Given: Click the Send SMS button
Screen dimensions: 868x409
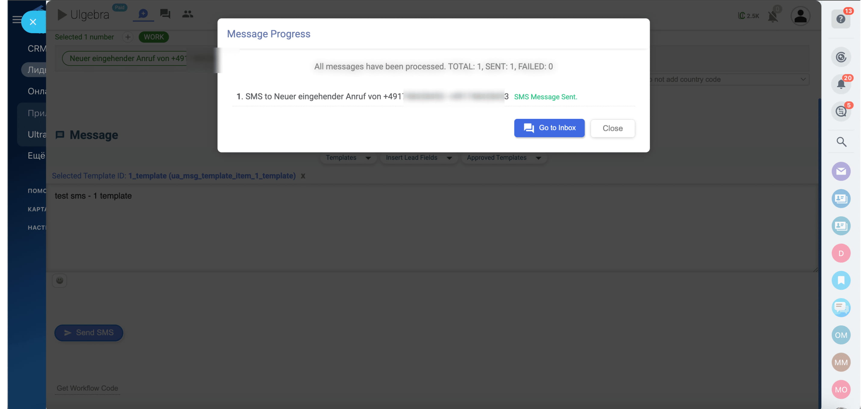Looking at the screenshot, I should 89,332.
